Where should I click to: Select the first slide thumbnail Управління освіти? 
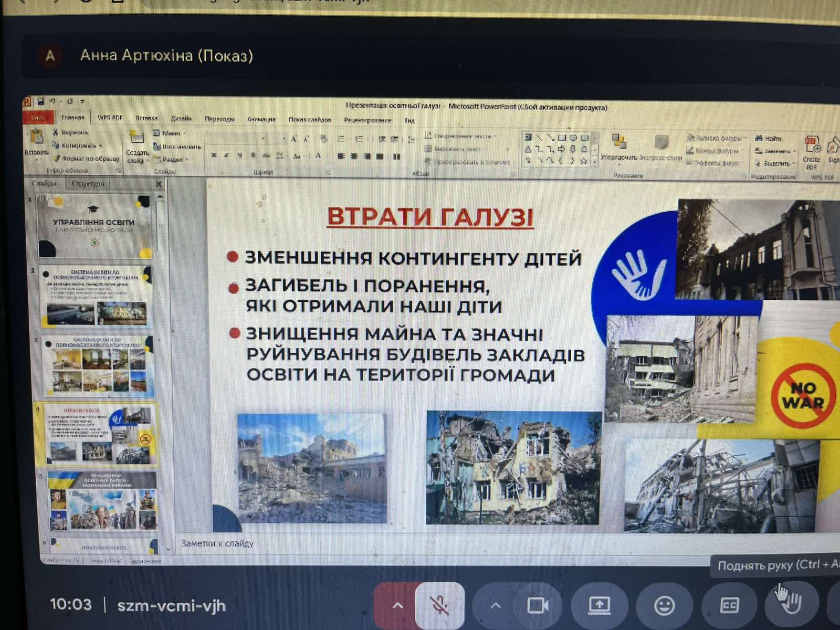[x=94, y=226]
